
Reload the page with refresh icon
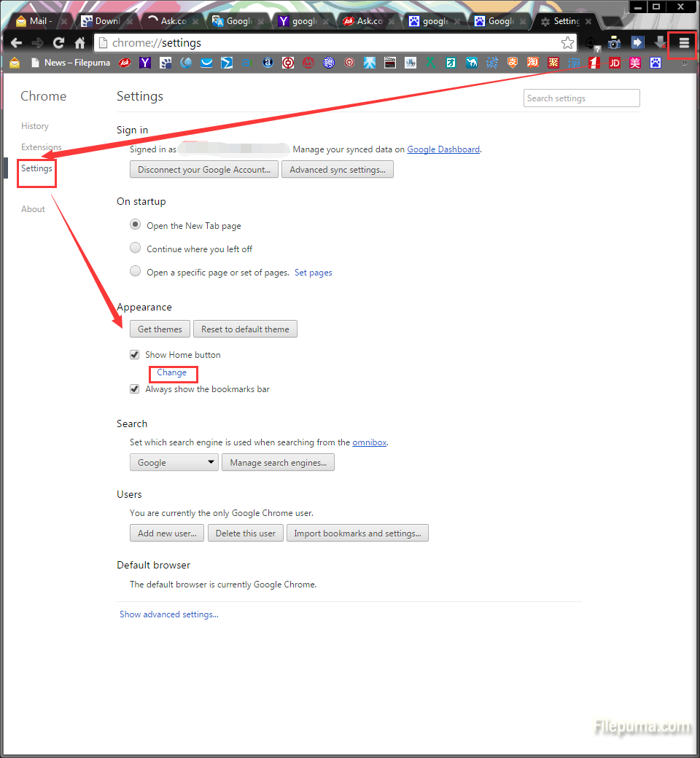click(58, 43)
